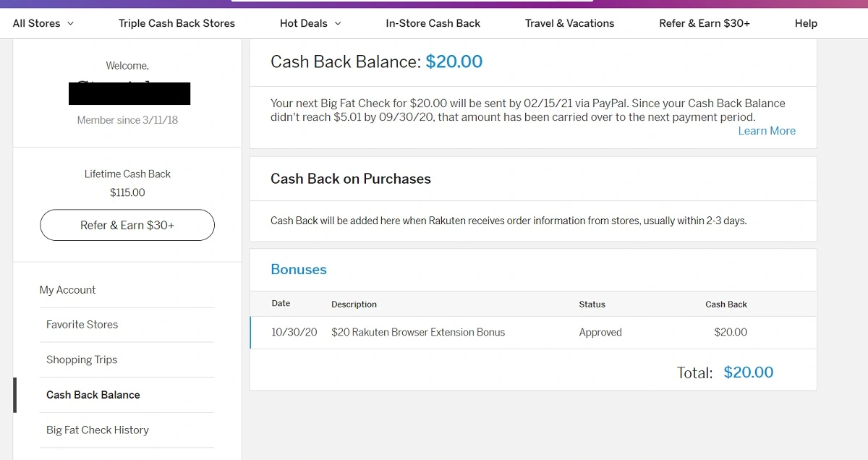Viewport: 868px width, 460px height.
Task: Open the Hot Deals menu
Action: [310, 23]
